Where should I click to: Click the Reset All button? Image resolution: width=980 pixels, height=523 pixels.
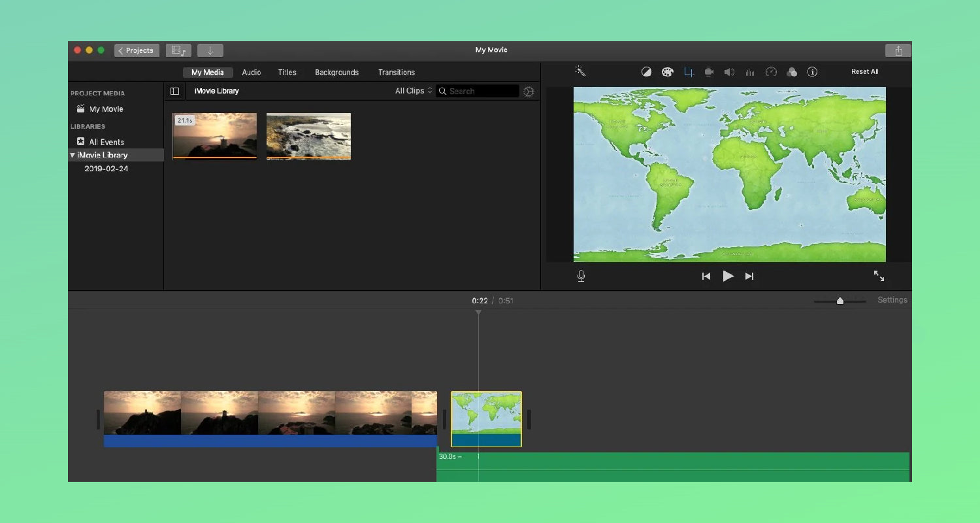point(864,72)
